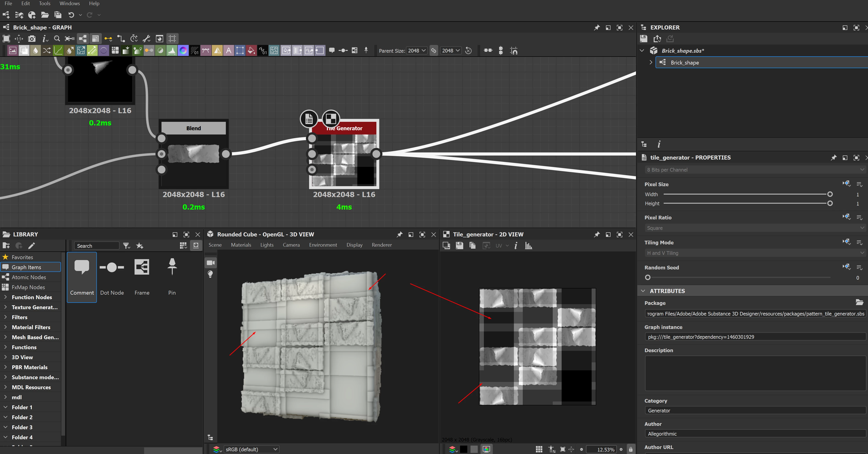Click the HSL color wheel node icon
868x454 pixels.
[183, 51]
